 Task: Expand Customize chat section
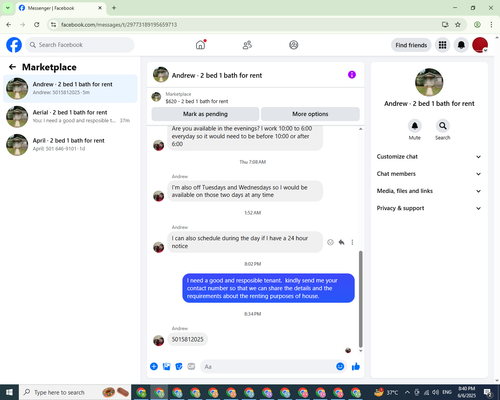tap(429, 157)
